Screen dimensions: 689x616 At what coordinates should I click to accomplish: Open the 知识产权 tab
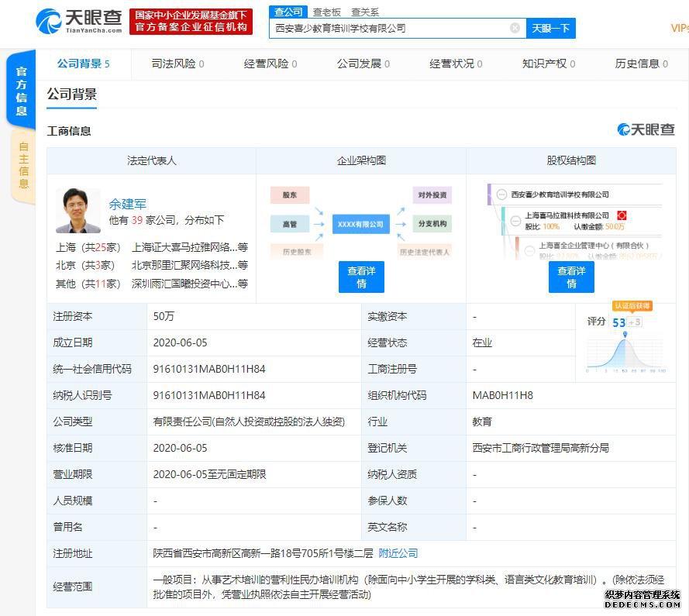549,64
